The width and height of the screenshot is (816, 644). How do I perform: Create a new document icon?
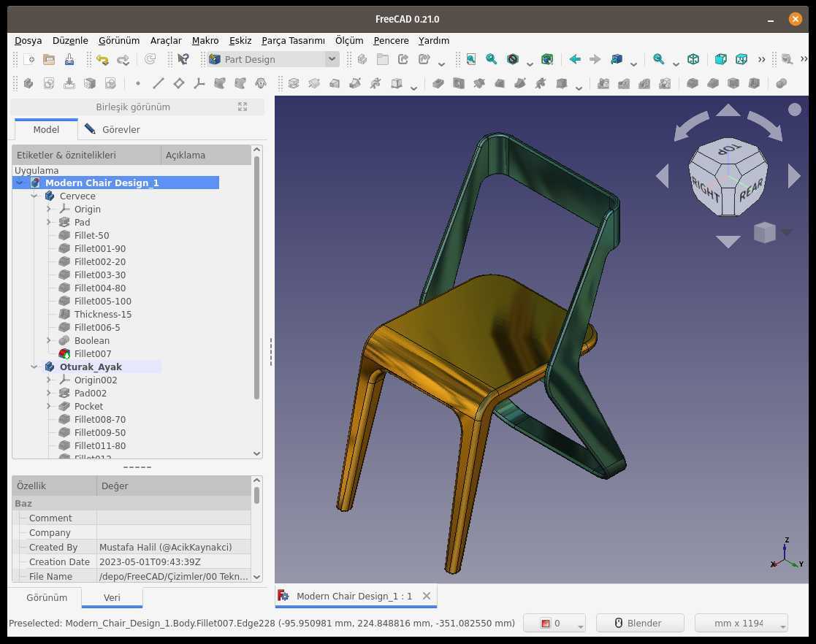point(29,59)
